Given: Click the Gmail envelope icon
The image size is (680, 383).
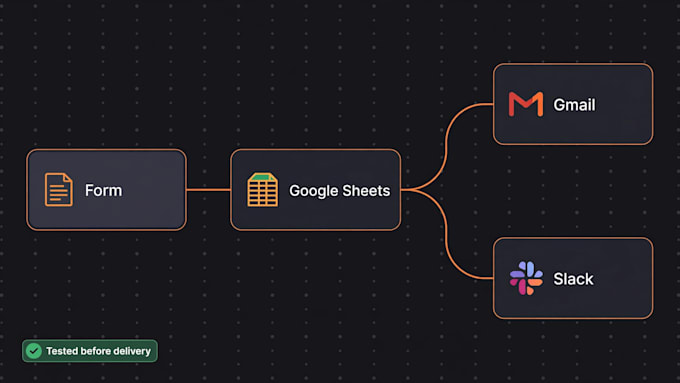Looking at the screenshot, I should coord(526,104).
